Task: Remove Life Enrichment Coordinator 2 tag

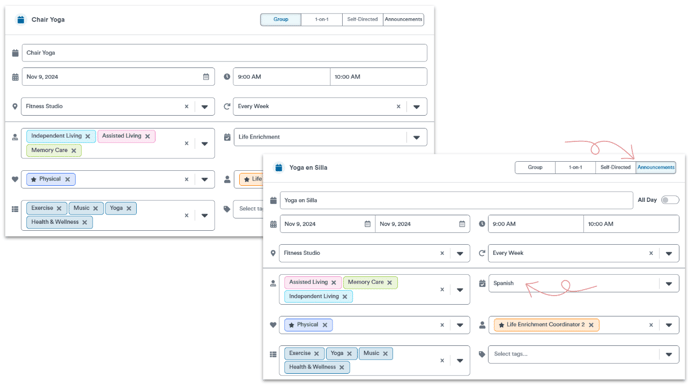Action: tap(591, 325)
